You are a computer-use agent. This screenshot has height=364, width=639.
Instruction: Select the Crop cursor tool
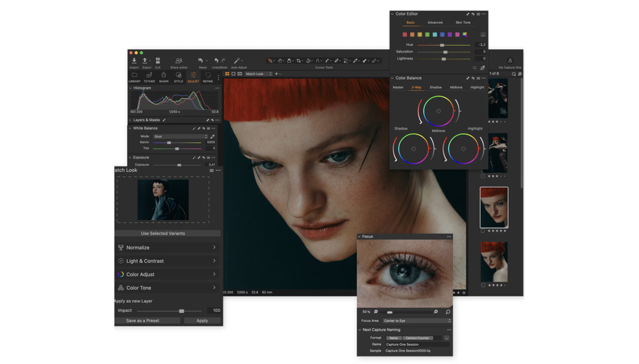[x=299, y=61]
